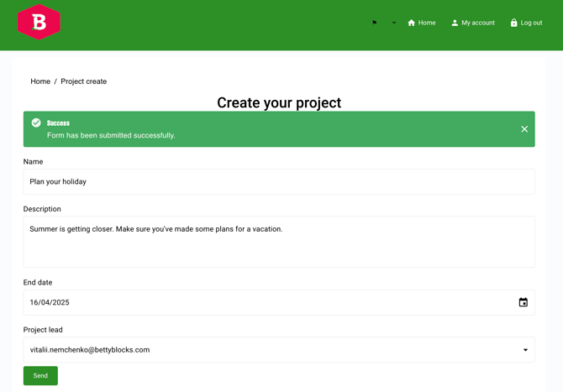
Task: Click the End date input field
Action: pos(279,302)
